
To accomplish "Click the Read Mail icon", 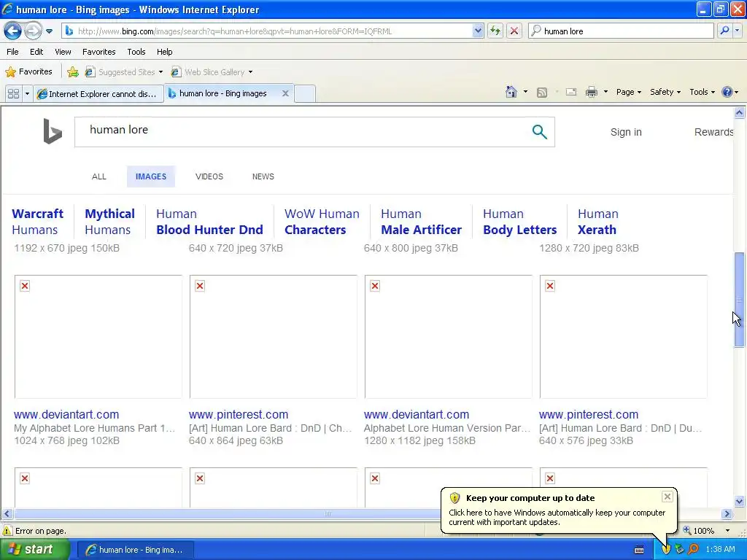I will [x=571, y=93].
